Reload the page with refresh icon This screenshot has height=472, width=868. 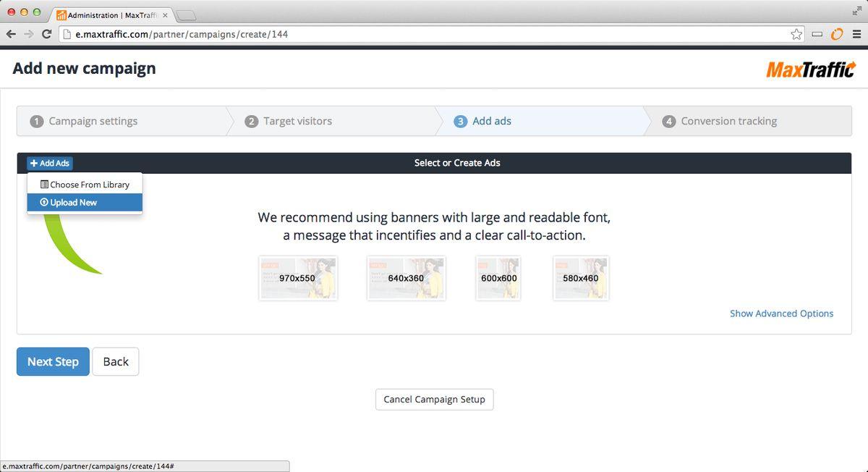[x=47, y=34]
